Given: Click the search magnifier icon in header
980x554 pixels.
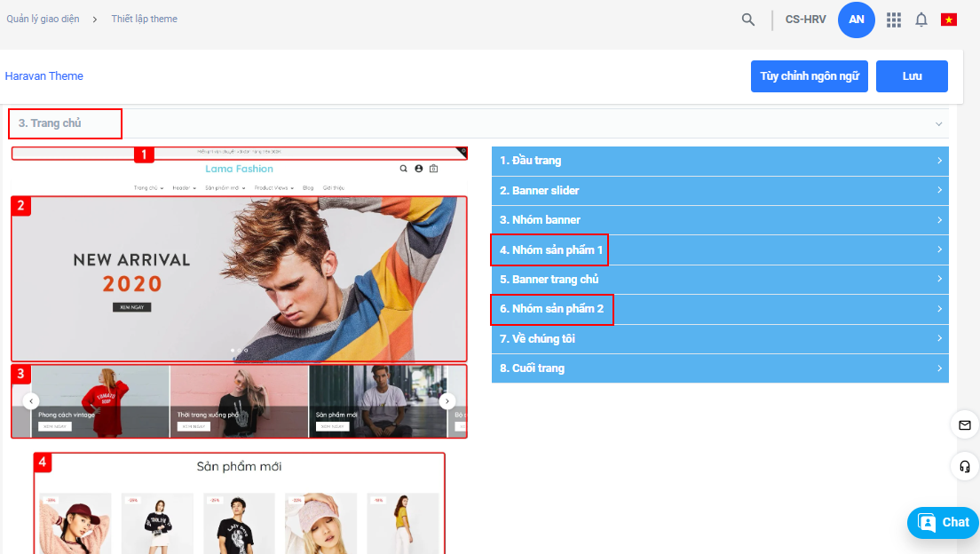Looking at the screenshot, I should (748, 20).
